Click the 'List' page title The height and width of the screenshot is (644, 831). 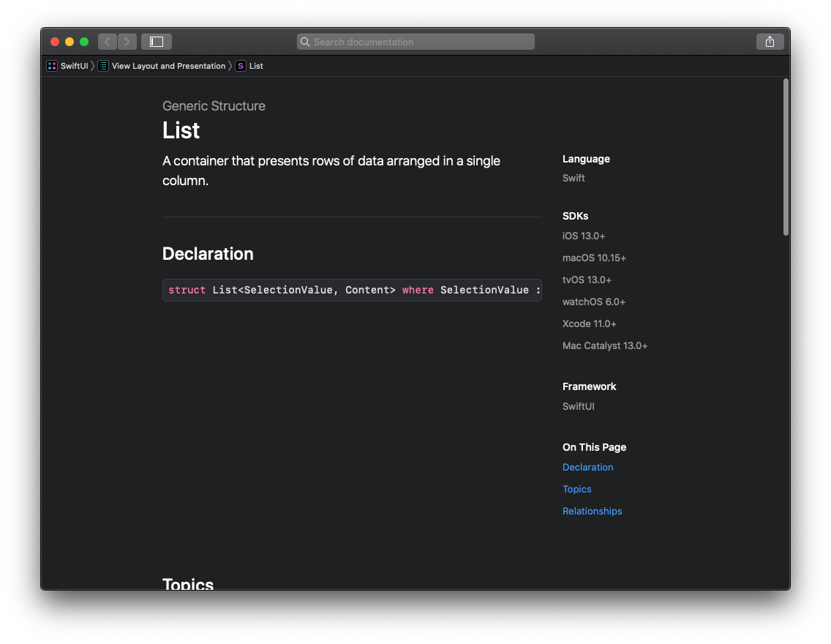(181, 130)
